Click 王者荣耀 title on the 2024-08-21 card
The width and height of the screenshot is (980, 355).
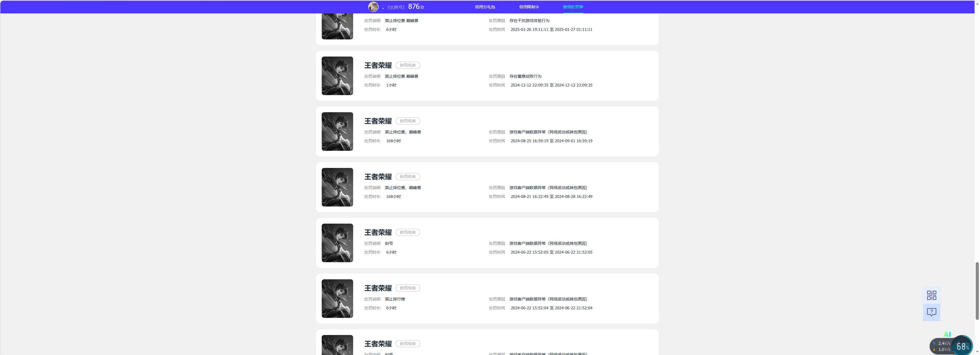(378, 177)
